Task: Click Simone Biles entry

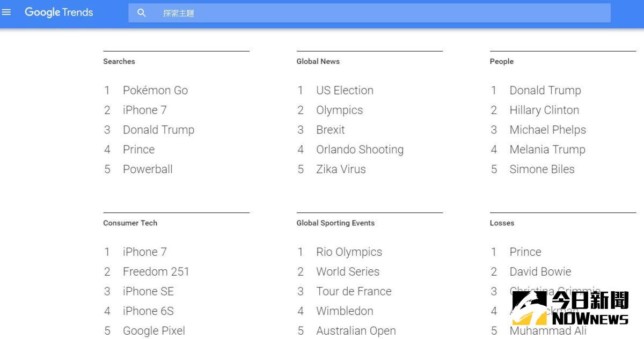Action: coord(541,169)
